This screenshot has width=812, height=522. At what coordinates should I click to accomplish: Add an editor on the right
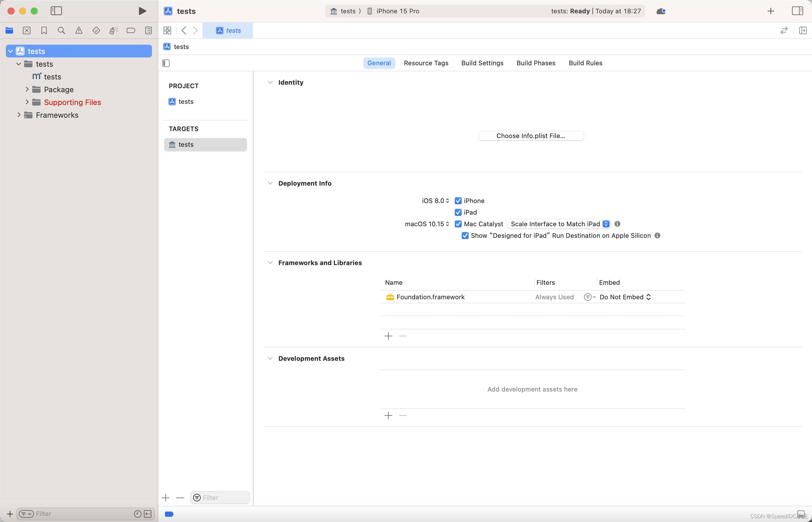803,30
